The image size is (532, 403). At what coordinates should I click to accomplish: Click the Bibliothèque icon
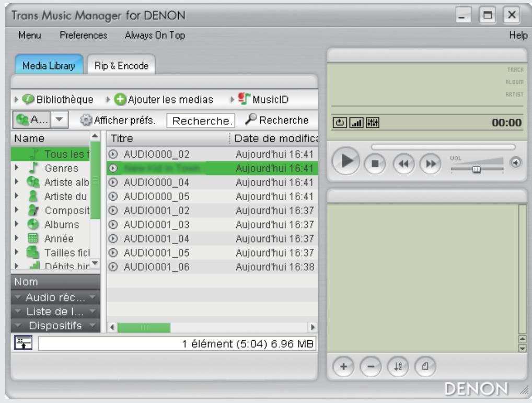(x=28, y=99)
